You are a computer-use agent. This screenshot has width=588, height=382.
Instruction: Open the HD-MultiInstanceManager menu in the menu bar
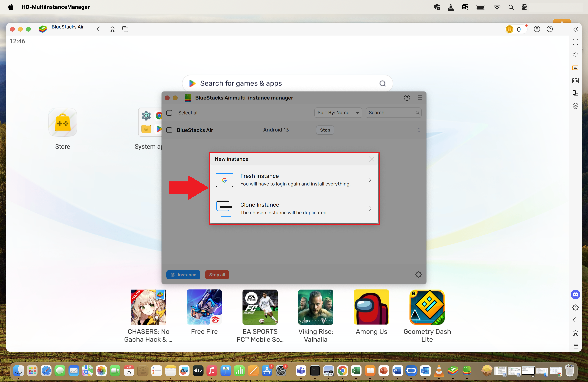(x=56, y=7)
